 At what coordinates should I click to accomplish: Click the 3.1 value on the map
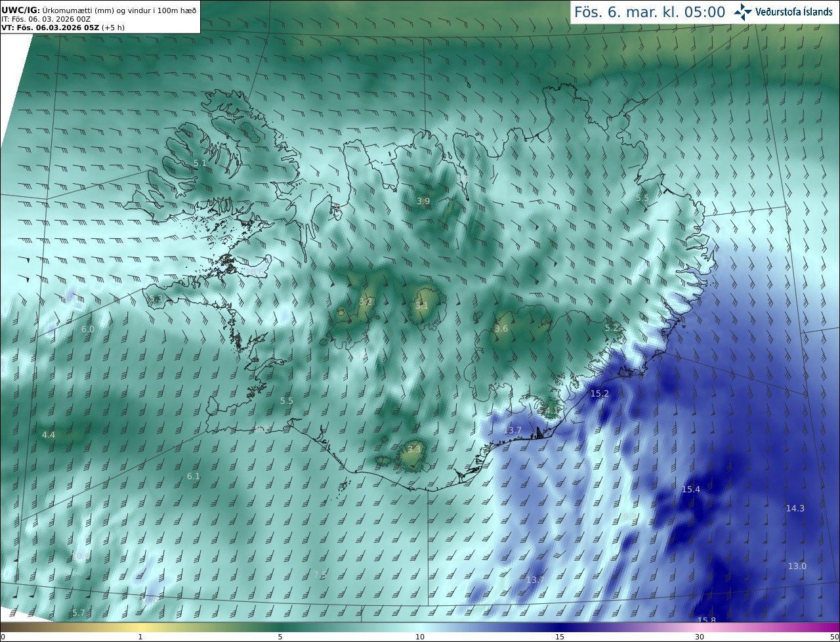click(422, 306)
